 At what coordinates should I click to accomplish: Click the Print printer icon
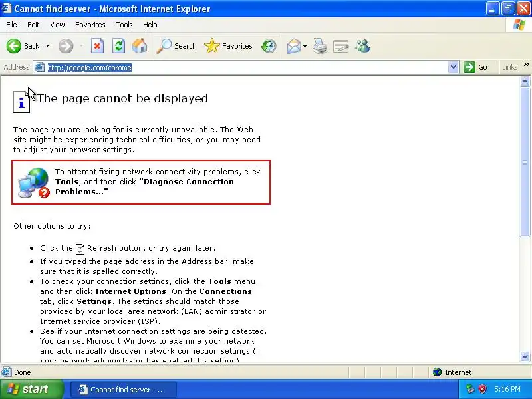[320, 46]
